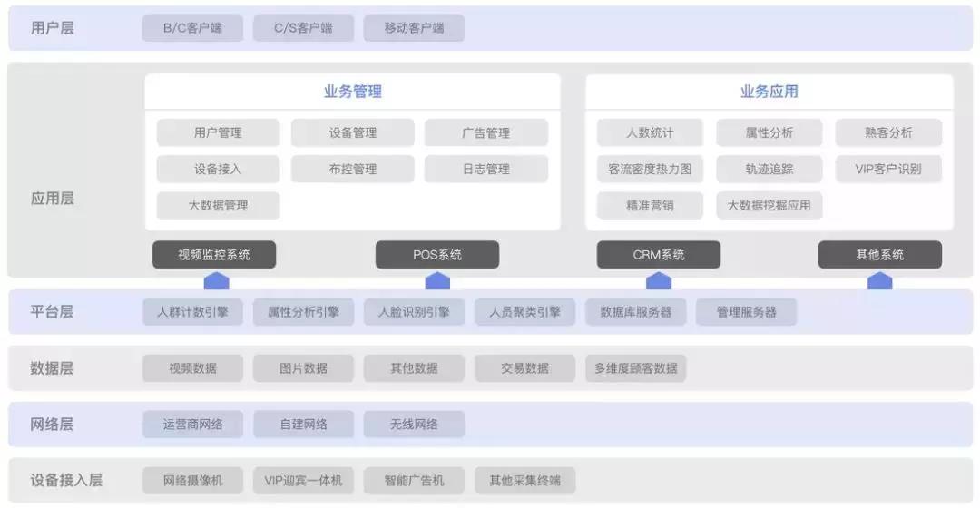Open 轨迹追踪 box
980x508 pixels.
pyautogui.click(x=769, y=169)
